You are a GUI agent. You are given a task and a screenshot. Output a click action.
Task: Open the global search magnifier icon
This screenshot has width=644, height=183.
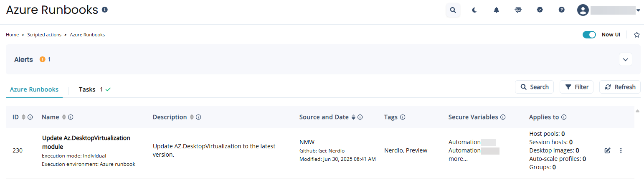click(x=453, y=10)
